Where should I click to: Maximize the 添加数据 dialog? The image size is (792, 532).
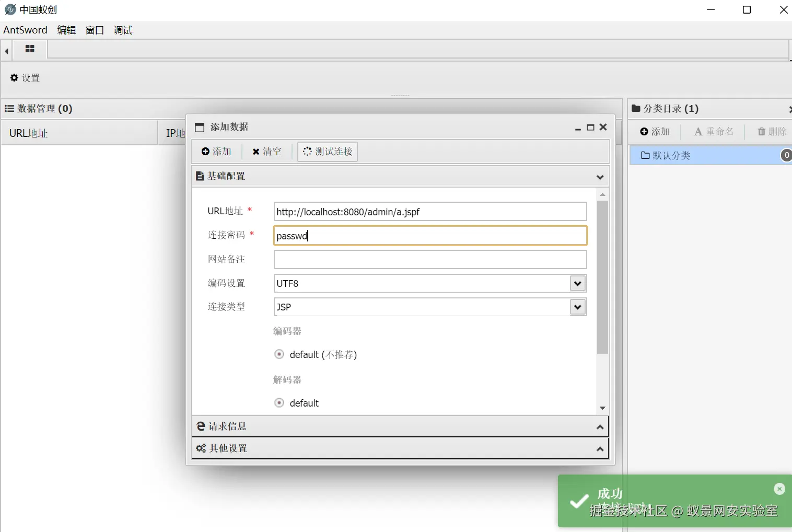point(590,128)
